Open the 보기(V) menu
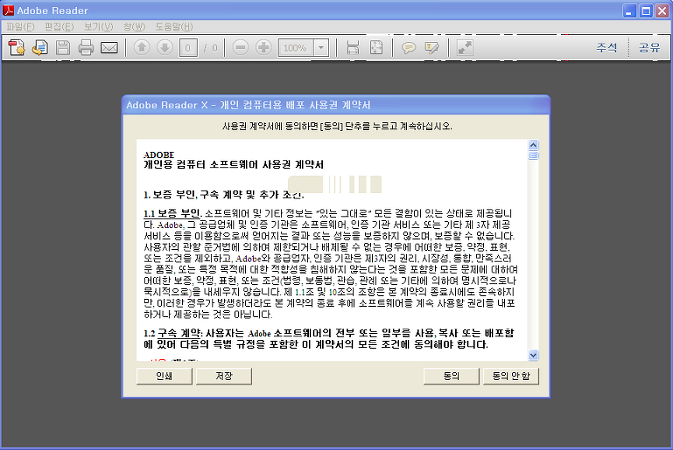Viewport: 673px width, 450px height. [x=98, y=27]
